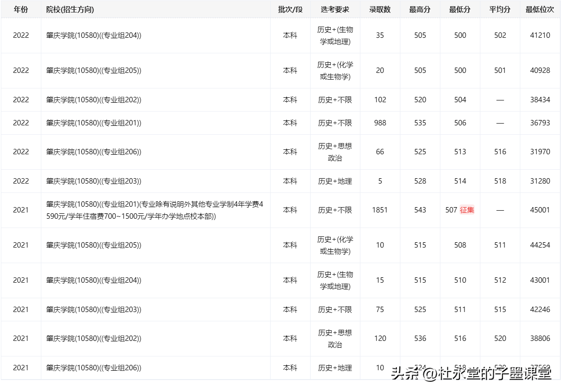Click the 头条 @杜永堂的子墨课堂 watermark
This screenshot has width=563, height=392.
click(x=471, y=374)
